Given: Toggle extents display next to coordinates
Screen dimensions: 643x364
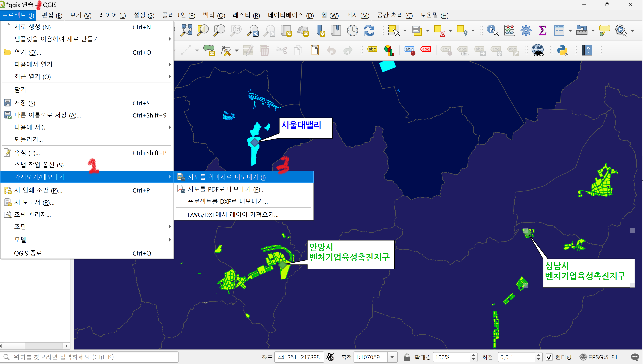Looking at the screenshot, I should point(330,357).
